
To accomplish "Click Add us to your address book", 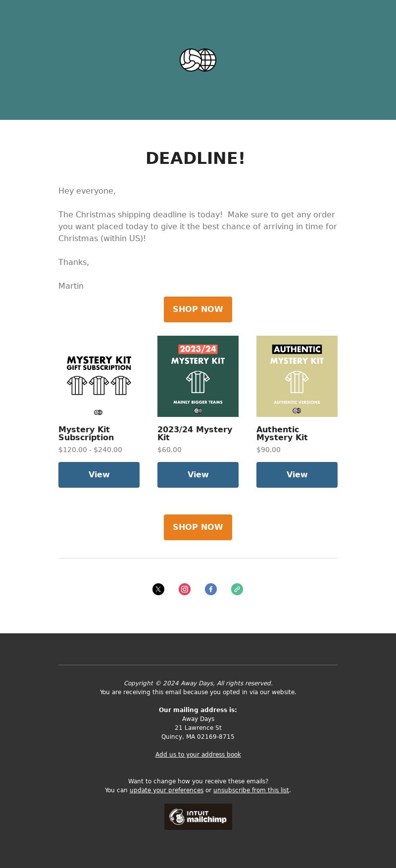I will [198, 755].
